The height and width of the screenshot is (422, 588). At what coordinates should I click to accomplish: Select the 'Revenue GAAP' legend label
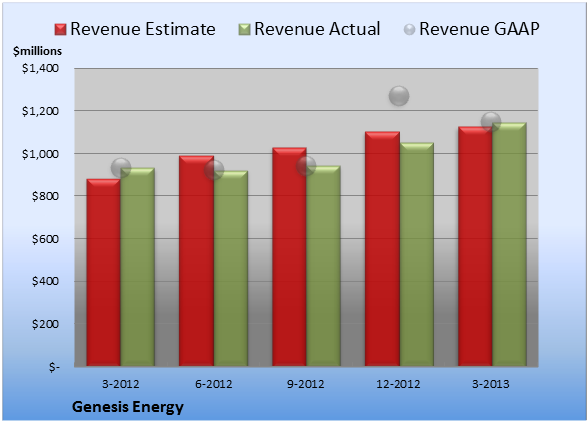coord(479,29)
